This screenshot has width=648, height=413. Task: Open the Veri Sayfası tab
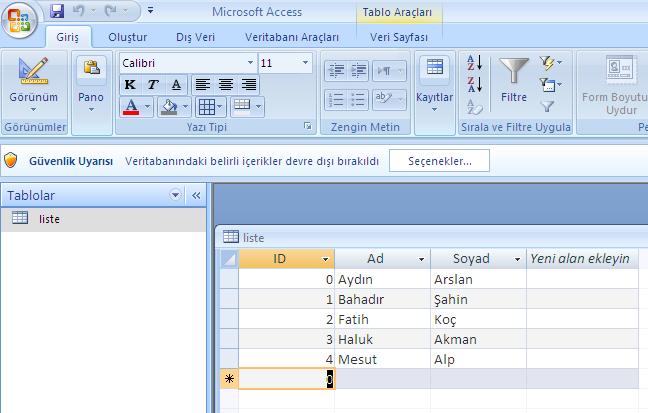[399, 37]
